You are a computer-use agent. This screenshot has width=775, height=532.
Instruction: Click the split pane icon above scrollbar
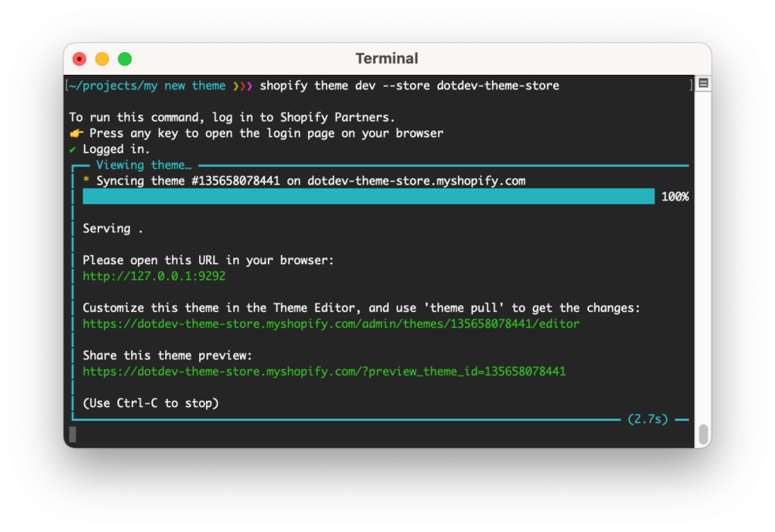tap(703, 83)
